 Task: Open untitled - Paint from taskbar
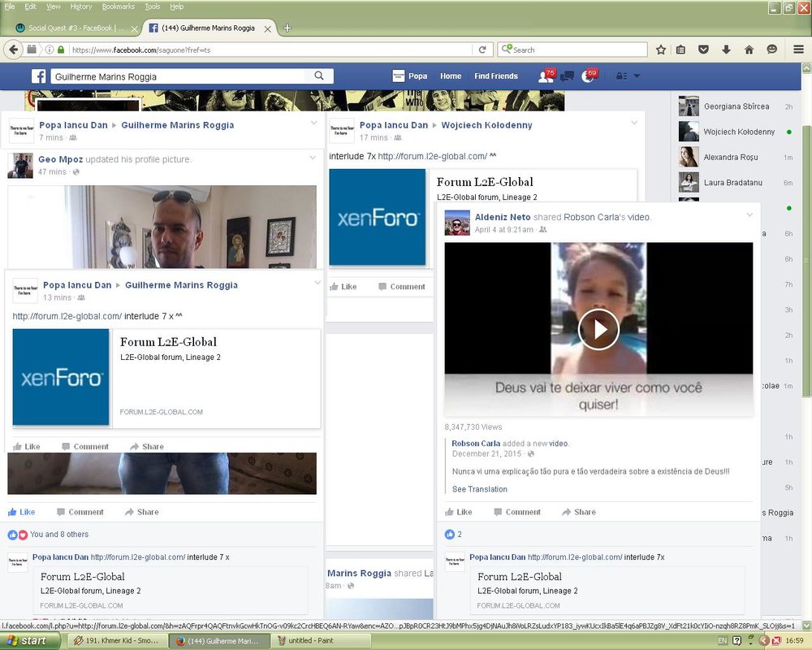tap(314, 641)
